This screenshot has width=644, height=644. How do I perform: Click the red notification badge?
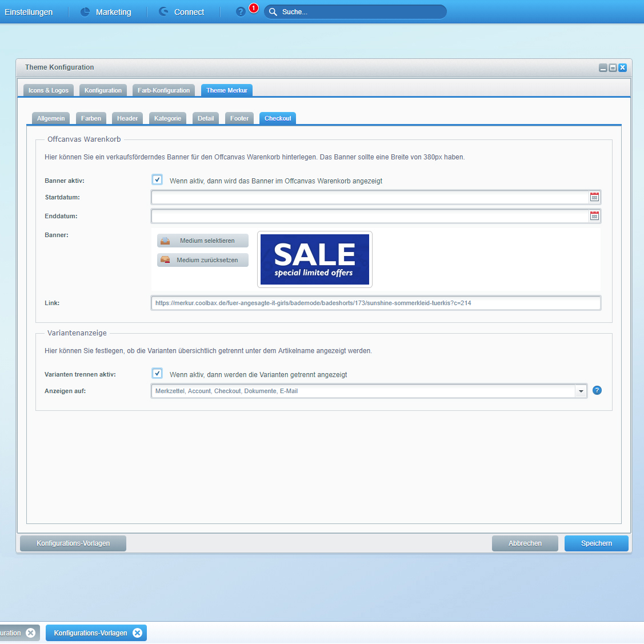254,8
